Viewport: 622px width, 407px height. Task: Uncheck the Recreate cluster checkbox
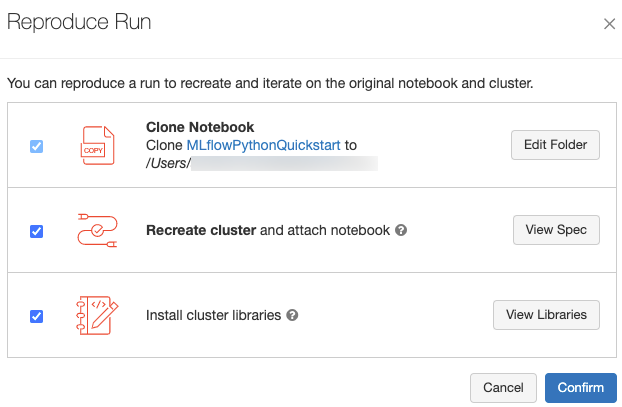(x=37, y=231)
